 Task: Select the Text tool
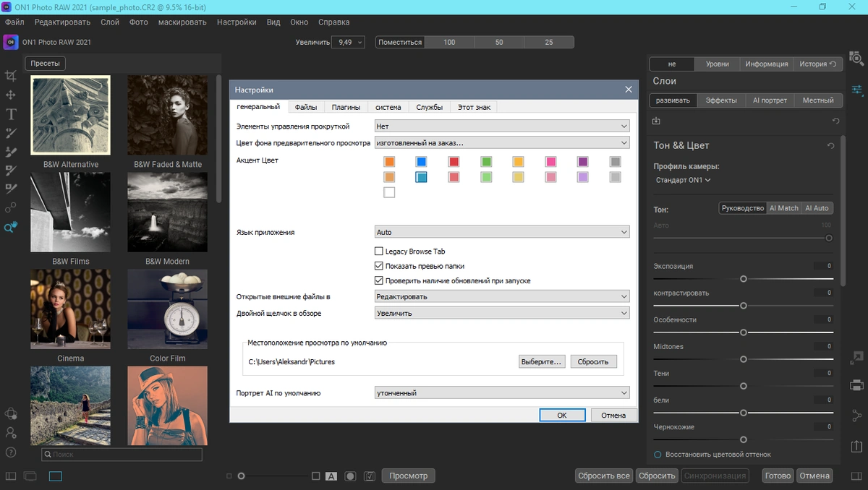pyautogui.click(x=11, y=113)
